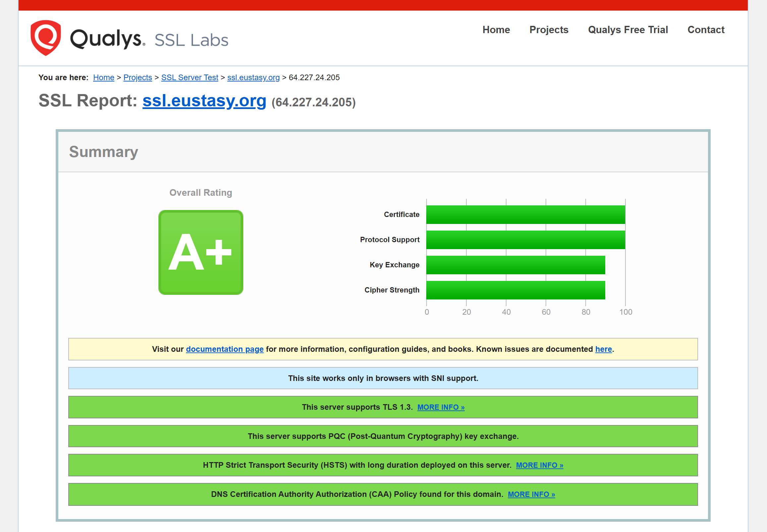Click the Certificate score bar

tap(525, 214)
